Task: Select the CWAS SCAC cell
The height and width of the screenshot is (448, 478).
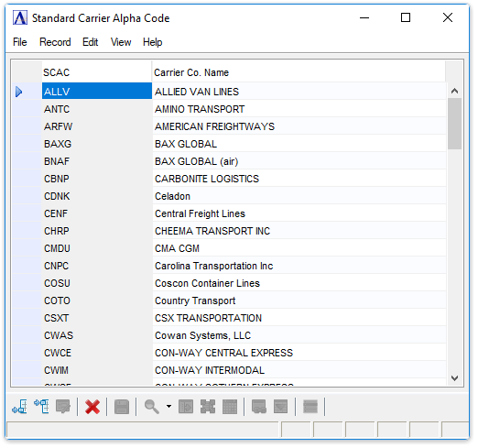Action: coord(97,335)
